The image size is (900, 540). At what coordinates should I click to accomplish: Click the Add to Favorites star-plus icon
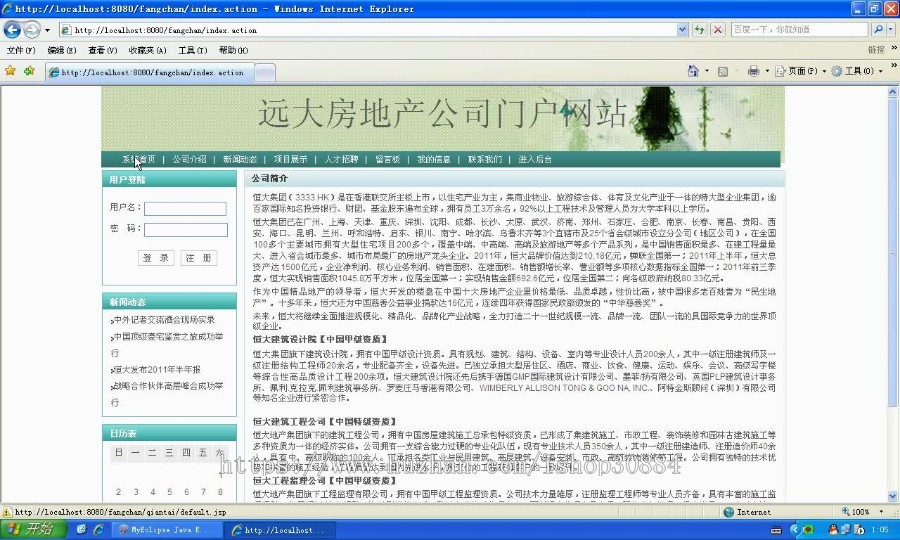pyautogui.click(x=29, y=71)
